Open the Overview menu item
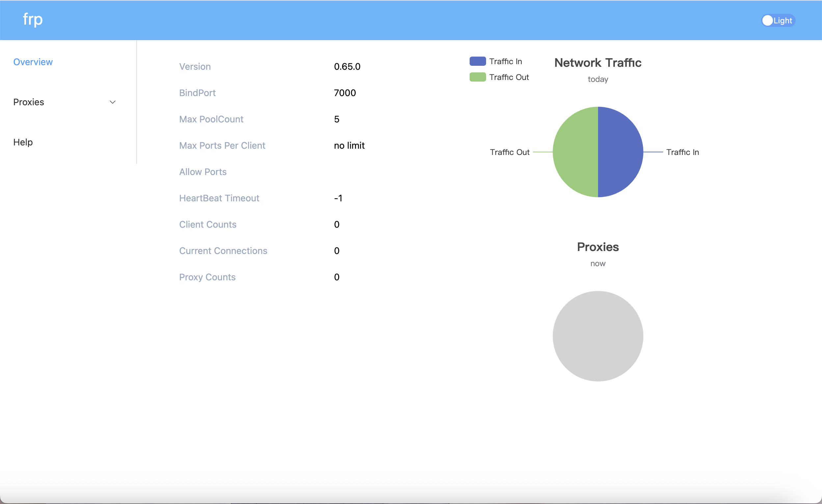822x504 pixels. pos(33,62)
